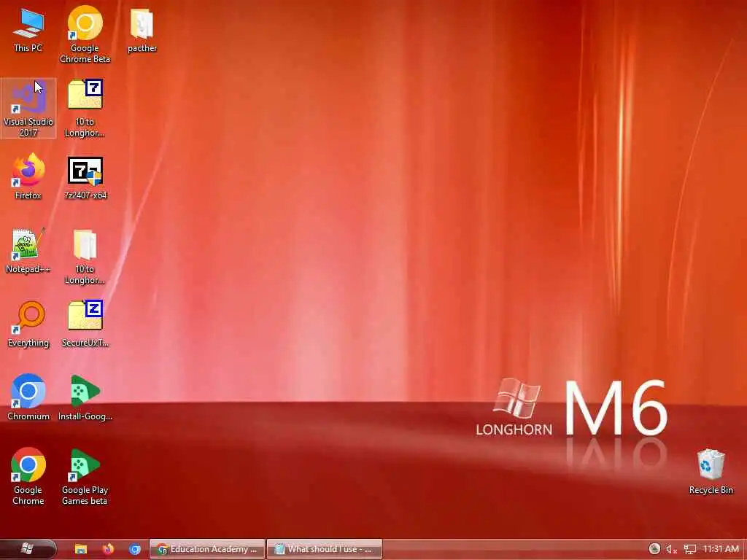Select the 7z2407-x64 installer icon
Screen dimensions: 747x560
(85, 178)
